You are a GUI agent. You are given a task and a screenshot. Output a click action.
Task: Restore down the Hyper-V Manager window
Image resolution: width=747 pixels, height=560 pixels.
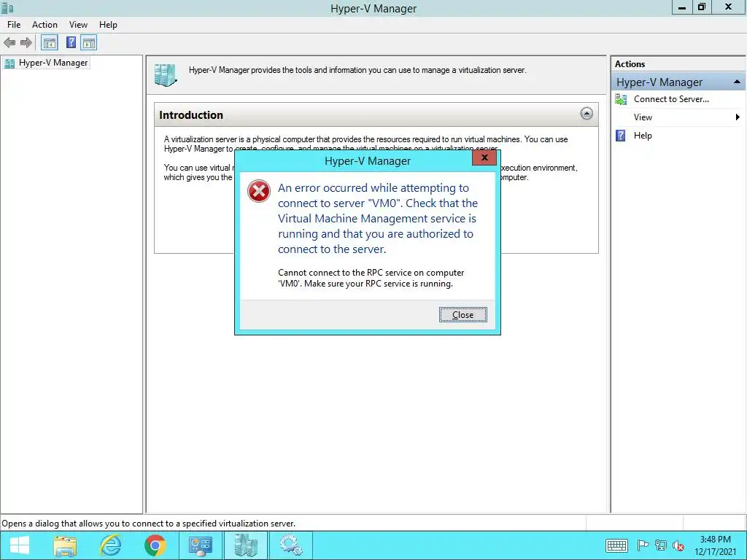pyautogui.click(x=702, y=7)
